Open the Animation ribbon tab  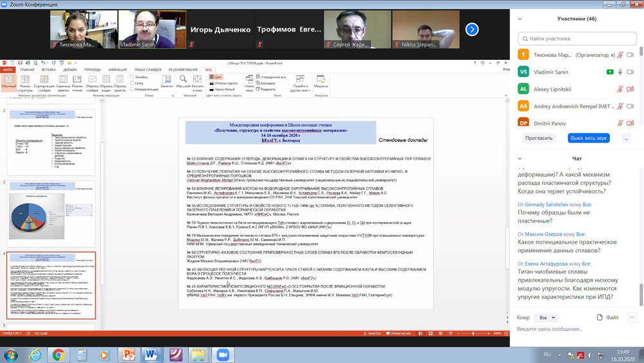pos(117,70)
